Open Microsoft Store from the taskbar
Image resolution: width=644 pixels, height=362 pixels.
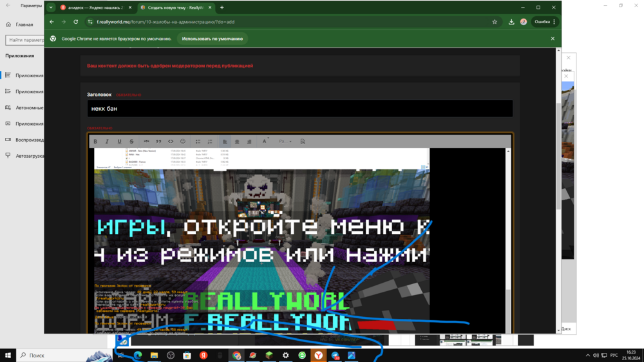tap(187, 356)
